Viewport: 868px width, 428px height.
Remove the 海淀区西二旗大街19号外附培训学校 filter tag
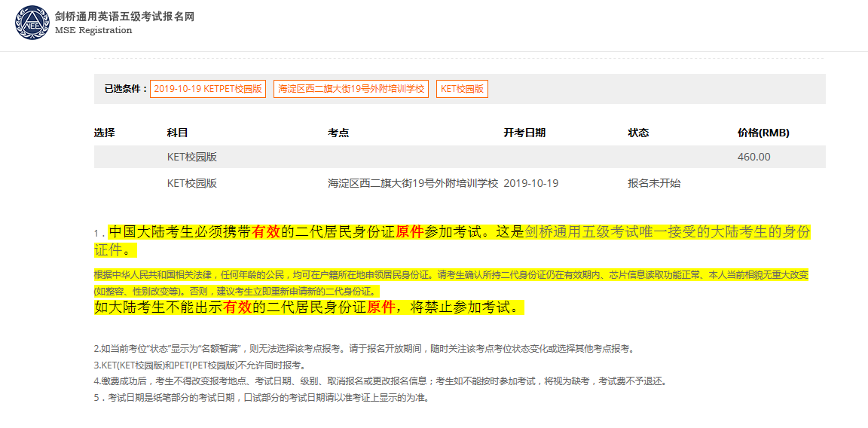[351, 89]
